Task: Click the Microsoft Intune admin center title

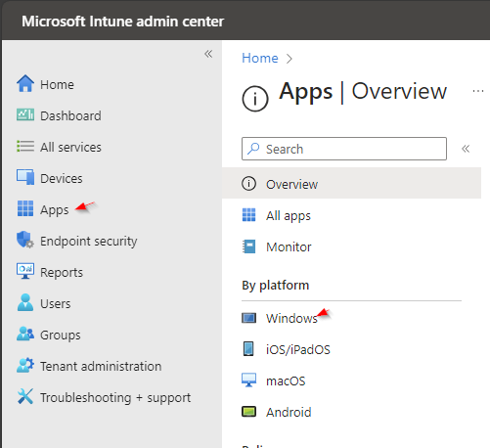Action: [122, 22]
